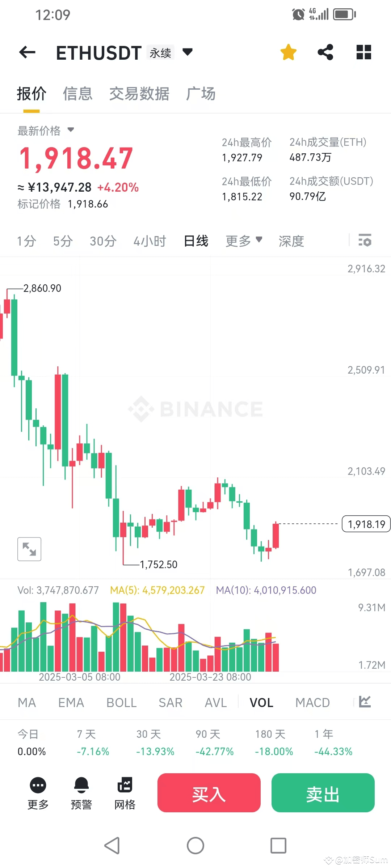Screen dimensions: 391x868
Task: Expand the chart to fullscreen
Action: pyautogui.click(x=29, y=549)
